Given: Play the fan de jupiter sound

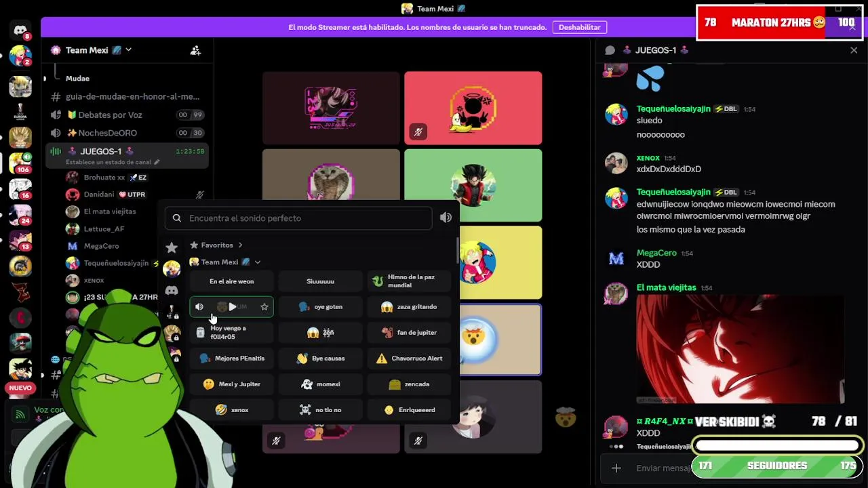Looking at the screenshot, I should [410, 333].
